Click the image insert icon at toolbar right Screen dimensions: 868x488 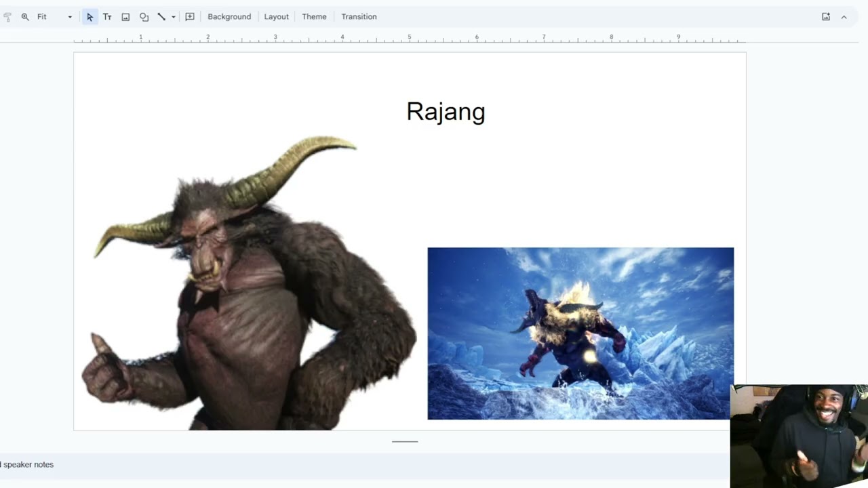pyautogui.click(x=826, y=17)
